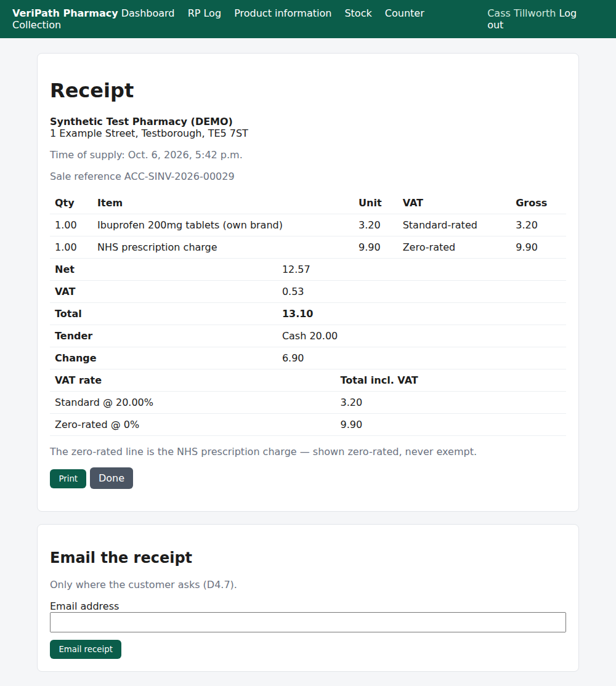This screenshot has height=686, width=616.
Task: Click the Email address label
Action: pyautogui.click(x=84, y=606)
